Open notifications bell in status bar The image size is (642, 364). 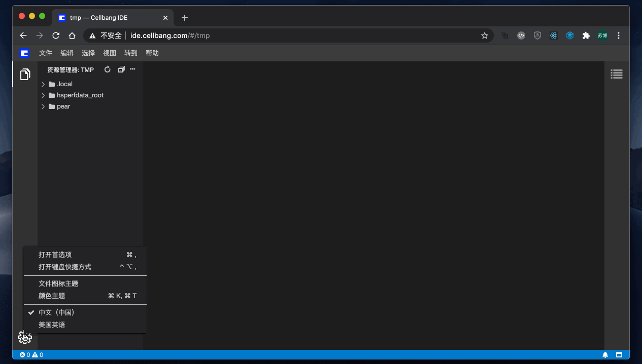click(x=605, y=355)
